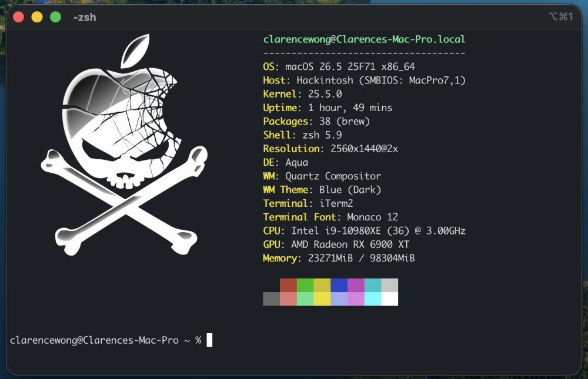Click the dark gray color block
This screenshot has width=588, height=379.
coord(272,299)
